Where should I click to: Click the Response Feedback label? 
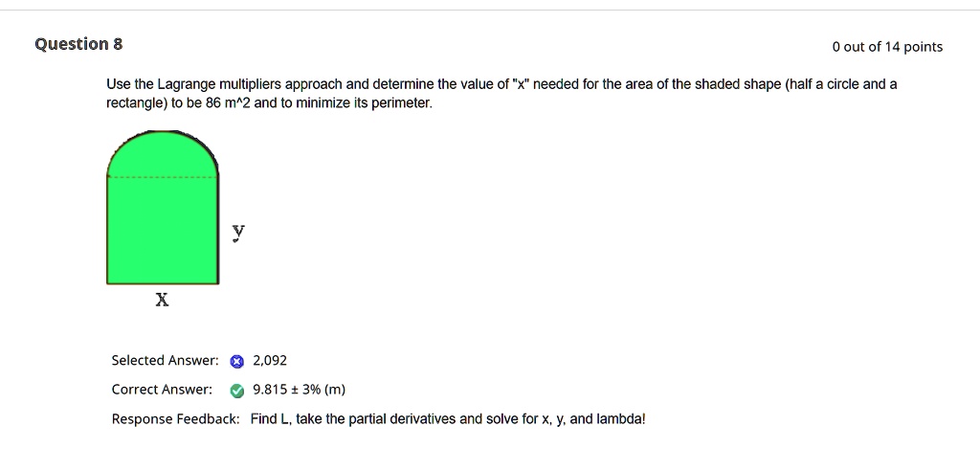pos(176,419)
